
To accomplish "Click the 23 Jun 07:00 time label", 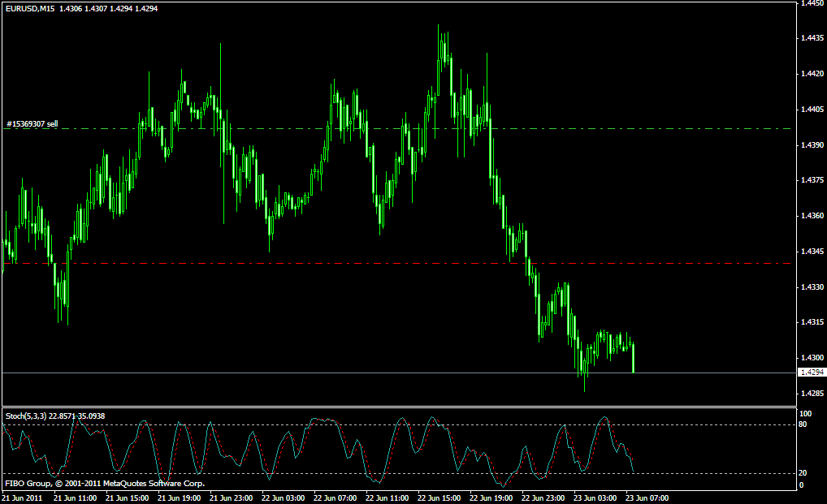I will pyautogui.click(x=647, y=498).
